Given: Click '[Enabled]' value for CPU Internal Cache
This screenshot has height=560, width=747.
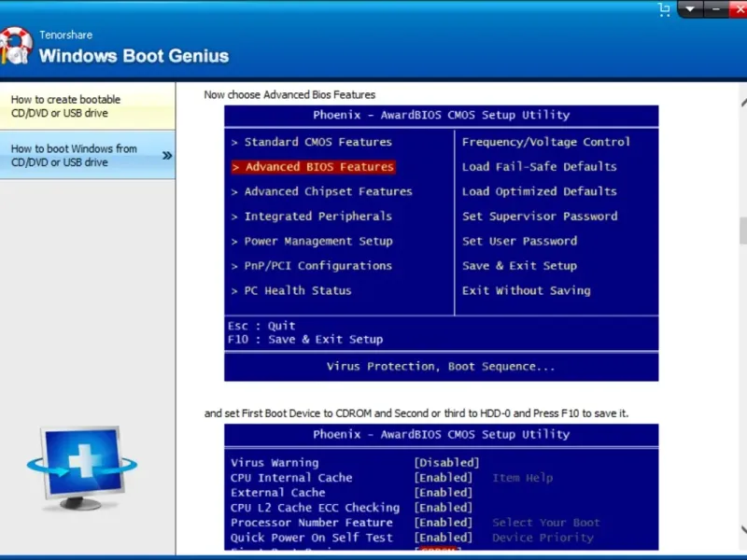Looking at the screenshot, I should [443, 478].
